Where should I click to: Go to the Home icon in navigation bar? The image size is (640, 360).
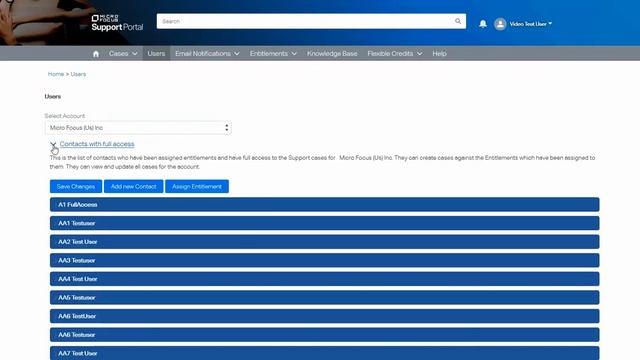(96, 54)
